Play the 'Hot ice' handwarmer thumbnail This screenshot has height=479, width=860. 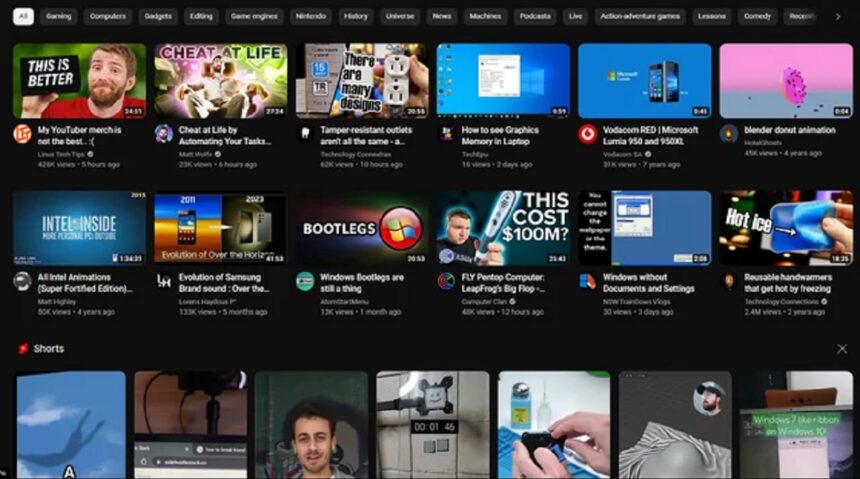click(x=786, y=228)
